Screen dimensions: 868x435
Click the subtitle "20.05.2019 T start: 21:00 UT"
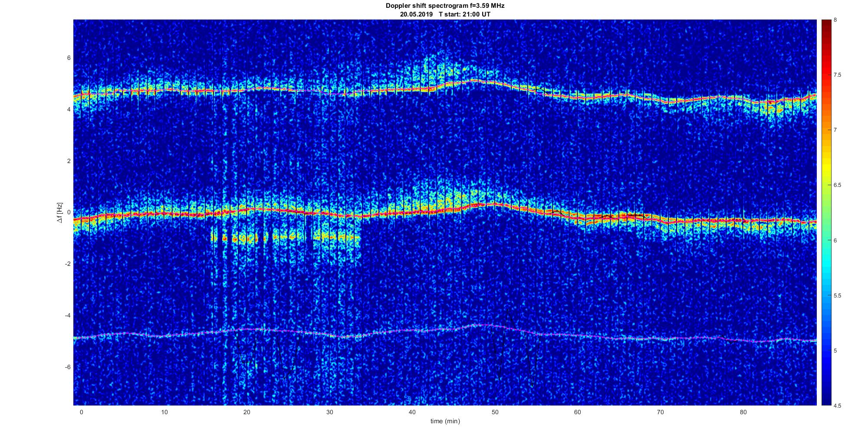coord(445,14)
